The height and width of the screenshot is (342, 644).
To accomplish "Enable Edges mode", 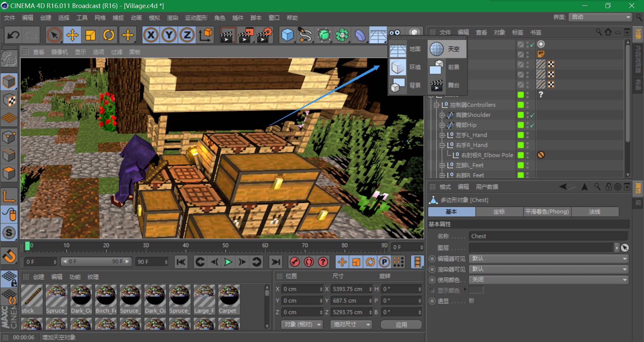I will coord(9,155).
